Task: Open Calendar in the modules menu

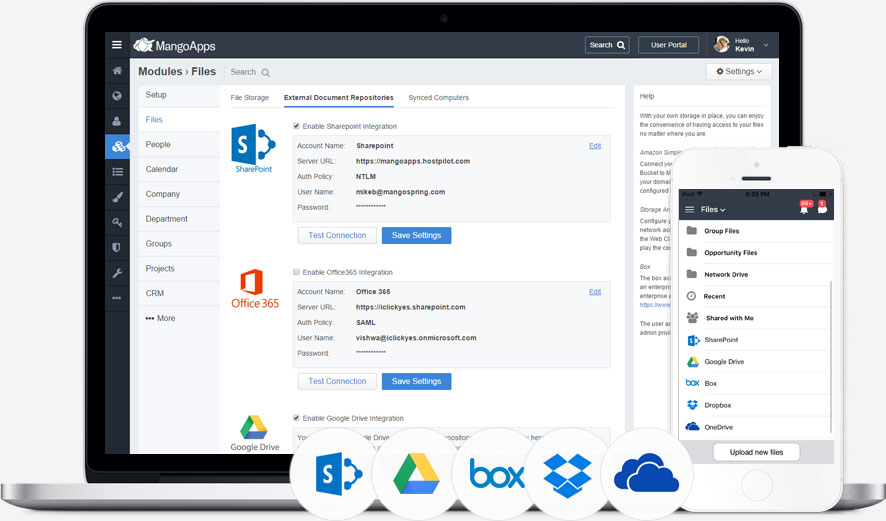Action: [179, 170]
